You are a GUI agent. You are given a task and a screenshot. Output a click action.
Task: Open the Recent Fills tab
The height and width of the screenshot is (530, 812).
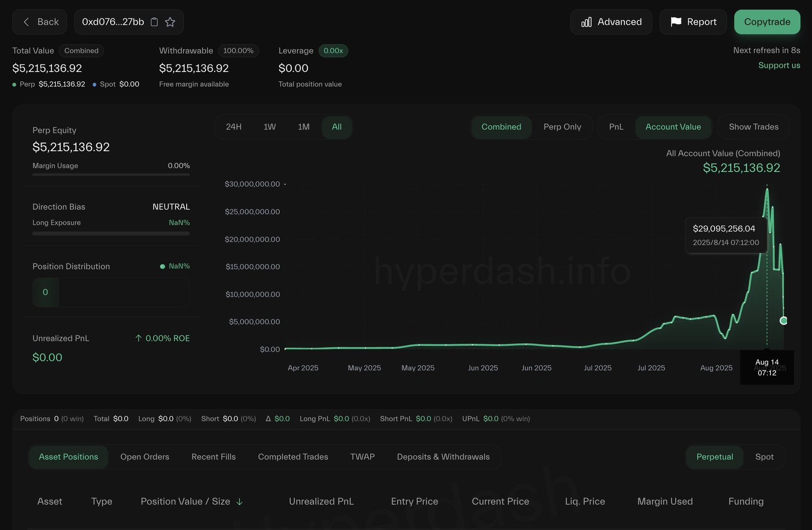(x=213, y=457)
